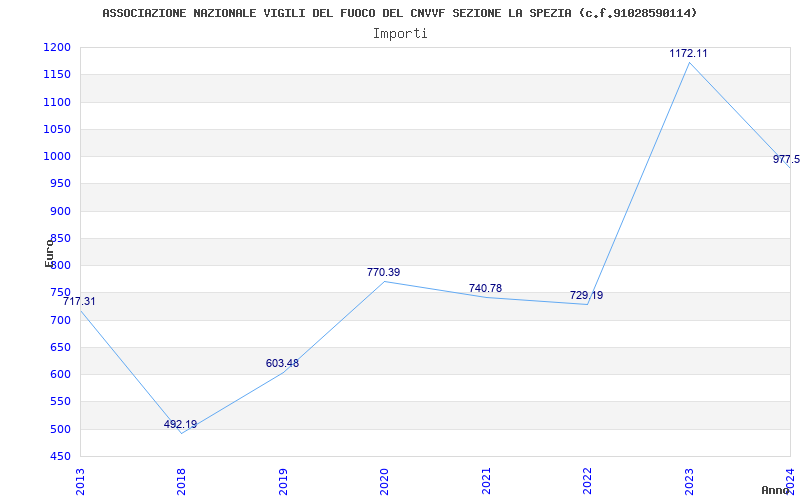Click the chart title containing ASSOCIAZIONE NAZIONALE VIGILI DEL FUOCO
The image size is (800, 500).
399,13
